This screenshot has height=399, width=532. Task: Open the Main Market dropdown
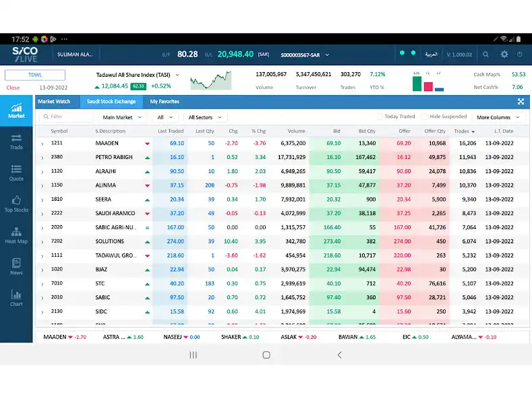[x=122, y=117]
